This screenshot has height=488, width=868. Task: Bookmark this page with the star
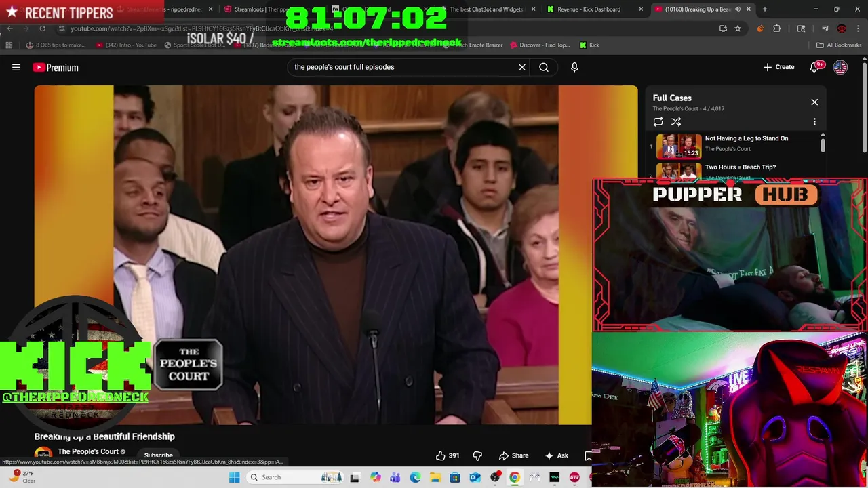click(x=738, y=28)
